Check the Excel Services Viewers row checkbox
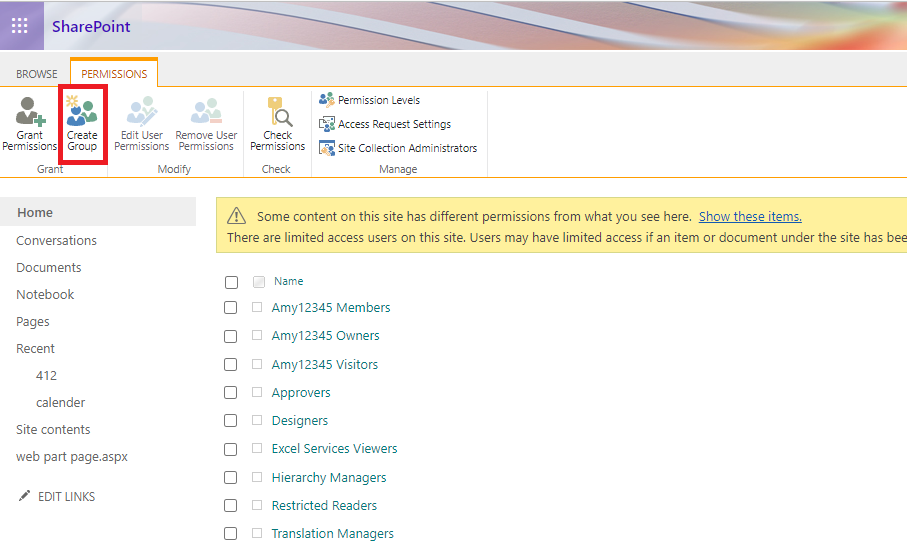 (x=230, y=449)
